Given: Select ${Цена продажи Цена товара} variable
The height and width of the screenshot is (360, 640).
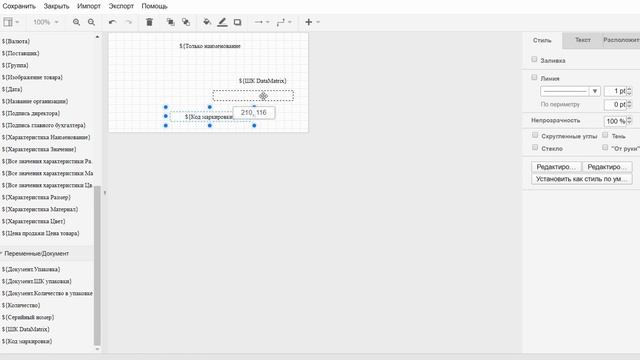Looking at the screenshot, I should point(40,233).
